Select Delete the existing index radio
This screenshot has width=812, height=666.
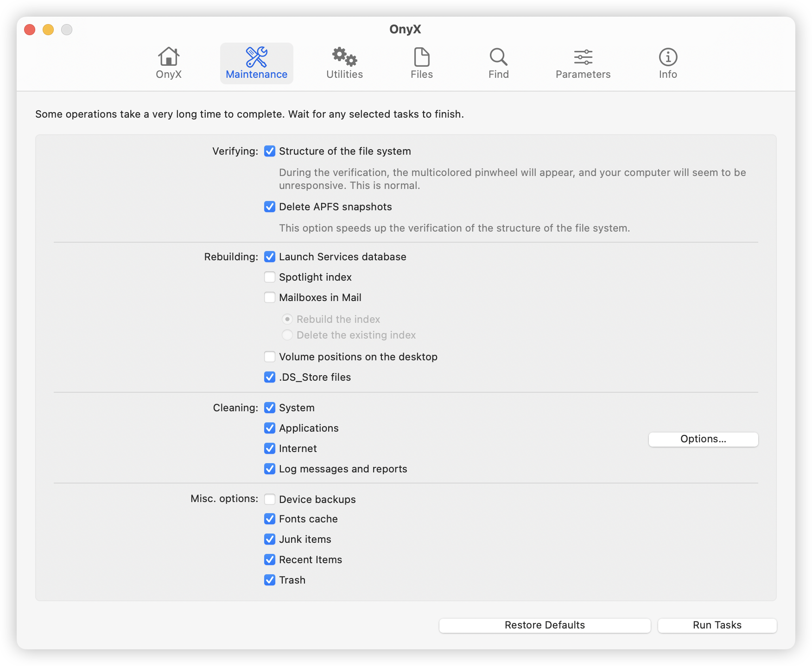[x=287, y=335]
